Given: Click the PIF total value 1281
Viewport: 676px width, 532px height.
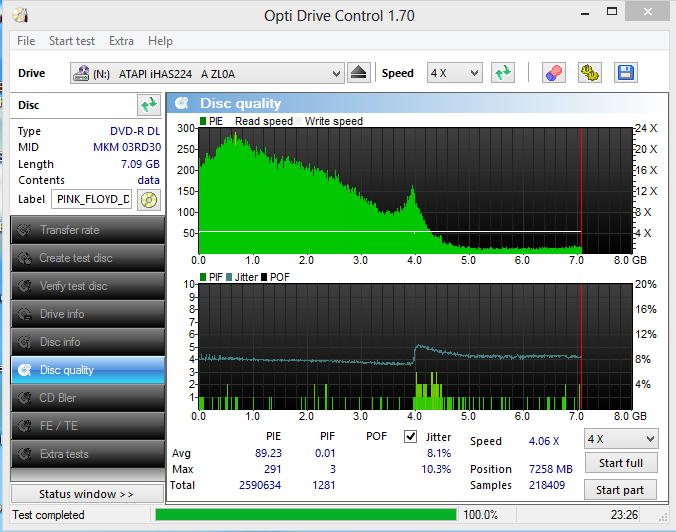Looking at the screenshot, I should pyautogui.click(x=324, y=485).
